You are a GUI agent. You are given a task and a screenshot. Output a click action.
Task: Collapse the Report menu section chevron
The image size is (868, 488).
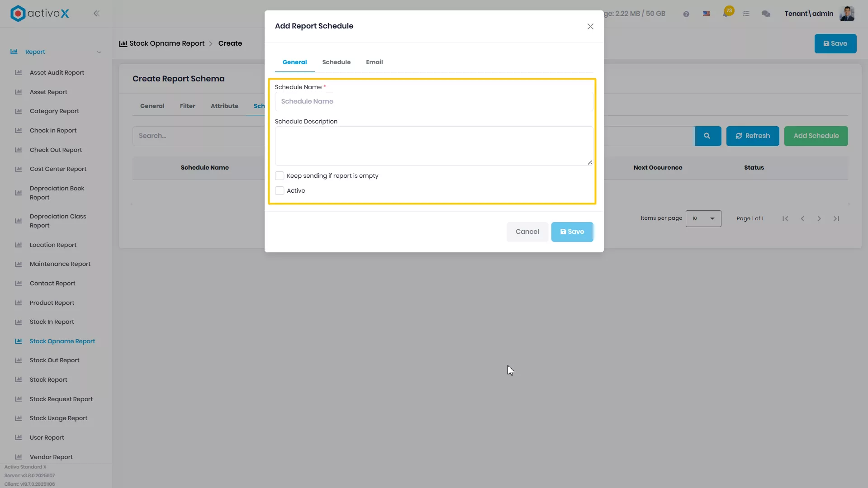99,52
